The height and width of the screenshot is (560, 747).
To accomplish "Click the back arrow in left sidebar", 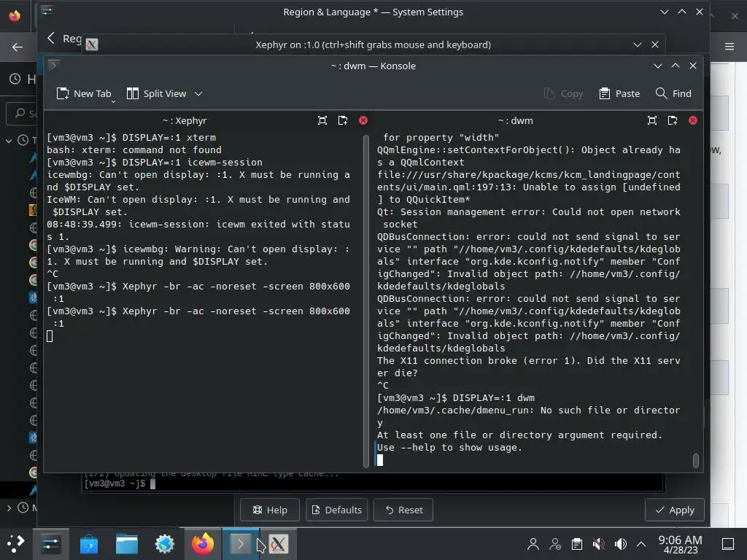I will [18, 47].
